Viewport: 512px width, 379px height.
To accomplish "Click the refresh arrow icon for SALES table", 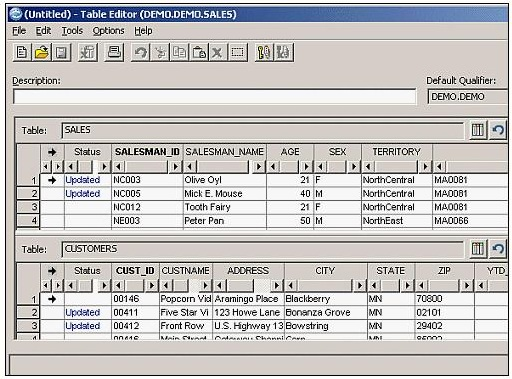I will point(498,130).
